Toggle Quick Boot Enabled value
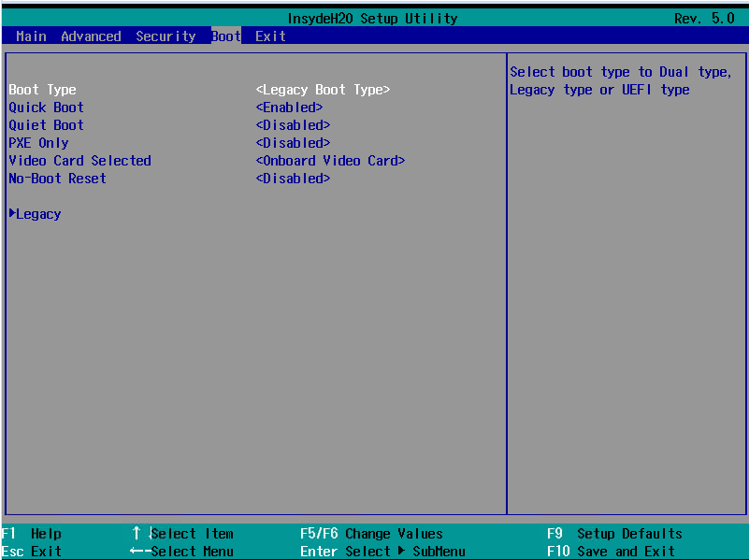This screenshot has width=749, height=560. (289, 108)
